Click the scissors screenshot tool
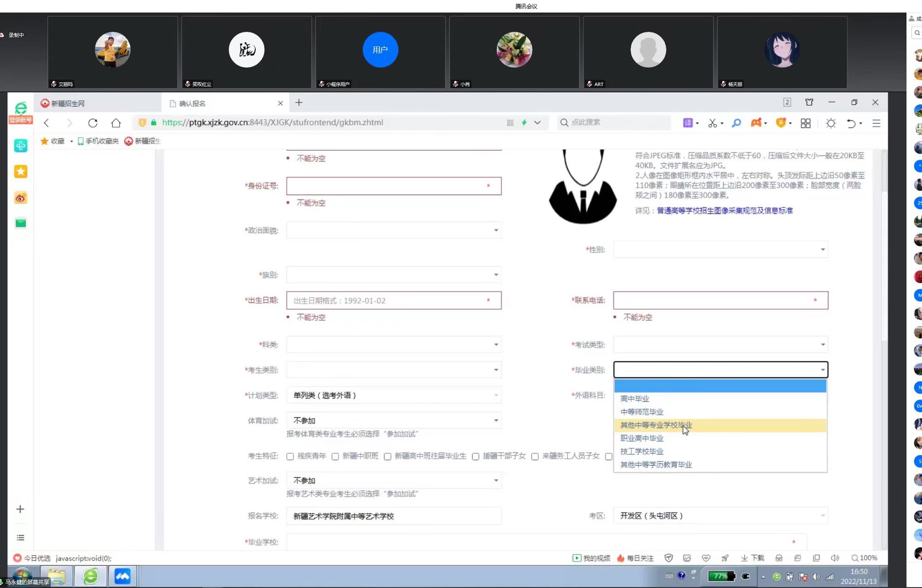Image resolution: width=922 pixels, height=588 pixels. pyautogui.click(x=713, y=123)
